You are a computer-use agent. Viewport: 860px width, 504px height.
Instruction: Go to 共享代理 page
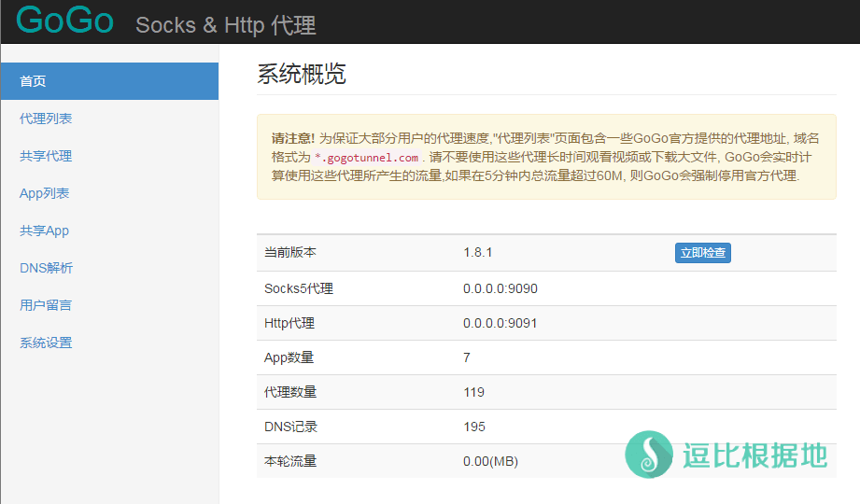point(46,156)
